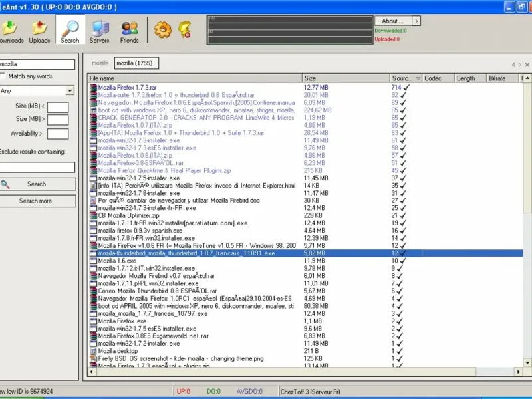Open preferences via the orange gear icon

[162, 29]
